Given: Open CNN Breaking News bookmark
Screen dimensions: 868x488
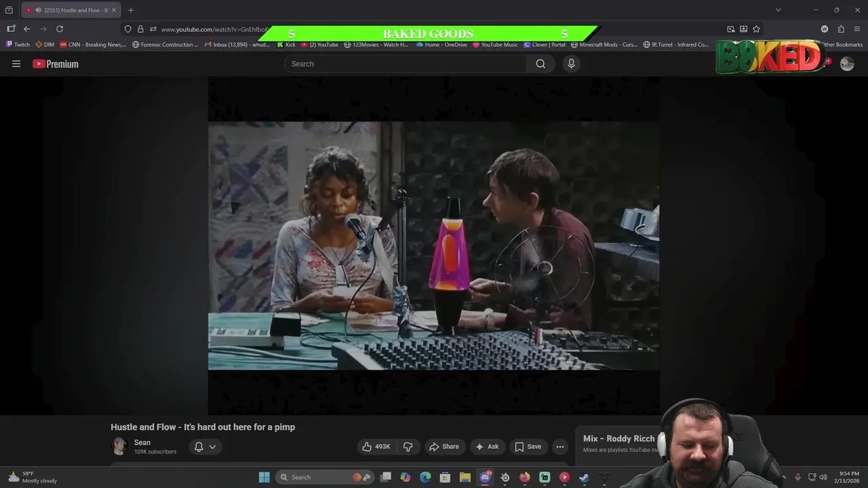Looking at the screenshot, I should 93,45.
